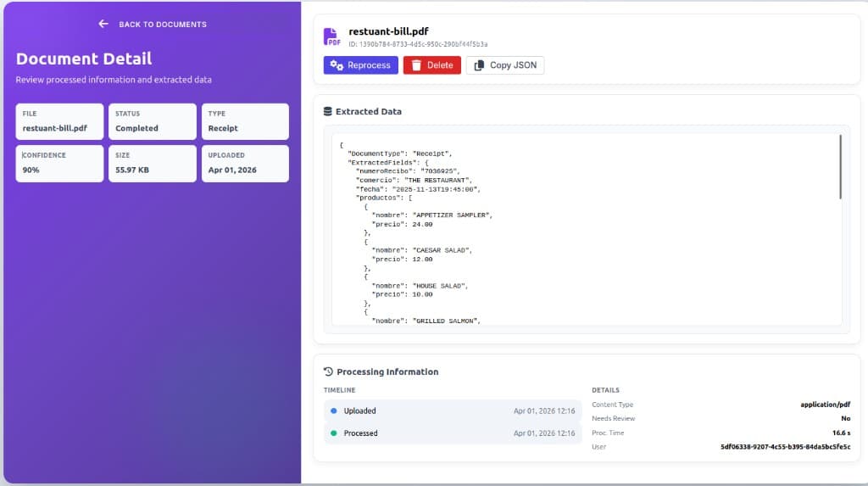The image size is (868, 486).
Task: Click the trash can icon in Delete
Action: [x=416, y=65]
